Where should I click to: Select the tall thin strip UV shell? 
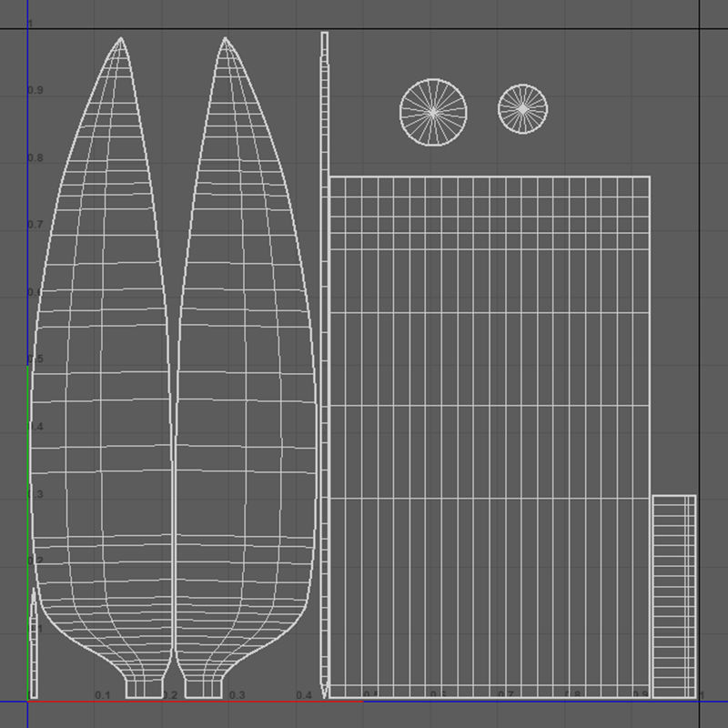325,365
